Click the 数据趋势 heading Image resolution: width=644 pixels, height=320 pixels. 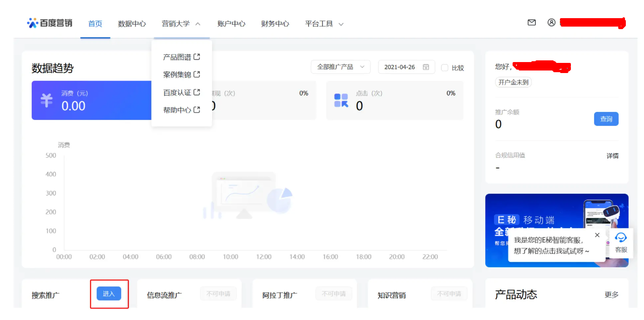click(x=52, y=68)
